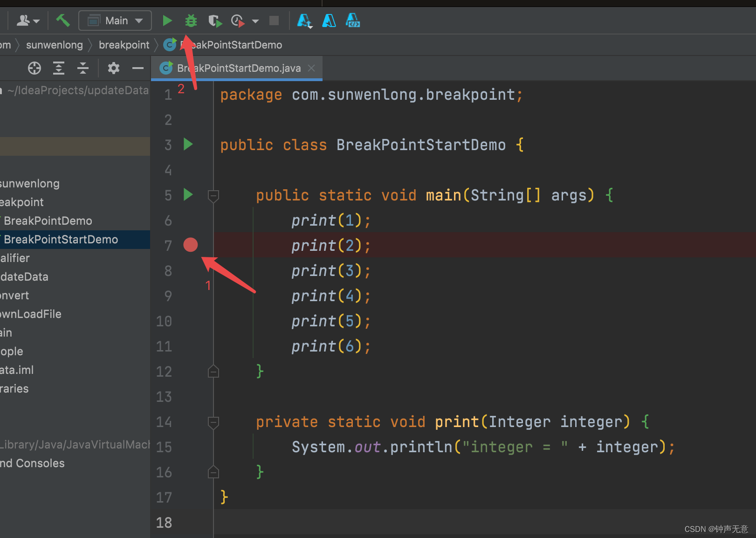Image resolution: width=756 pixels, height=538 pixels.
Task: Collapse main method fold marker at line 5
Action: coord(213,196)
